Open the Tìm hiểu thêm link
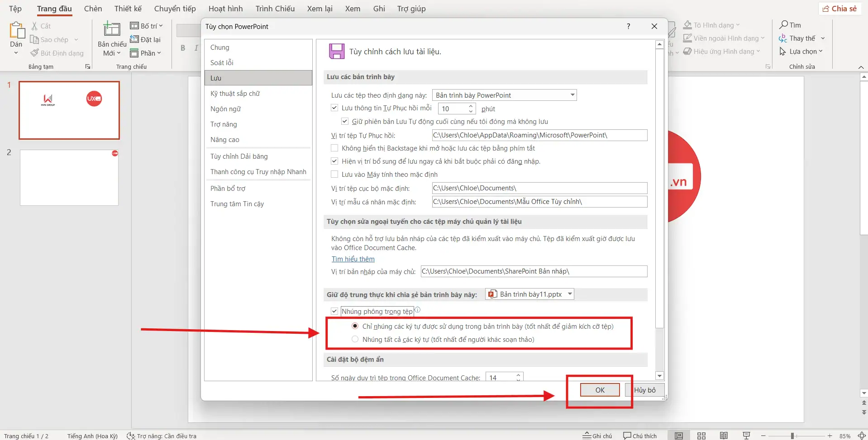The height and width of the screenshot is (440, 868). click(353, 259)
